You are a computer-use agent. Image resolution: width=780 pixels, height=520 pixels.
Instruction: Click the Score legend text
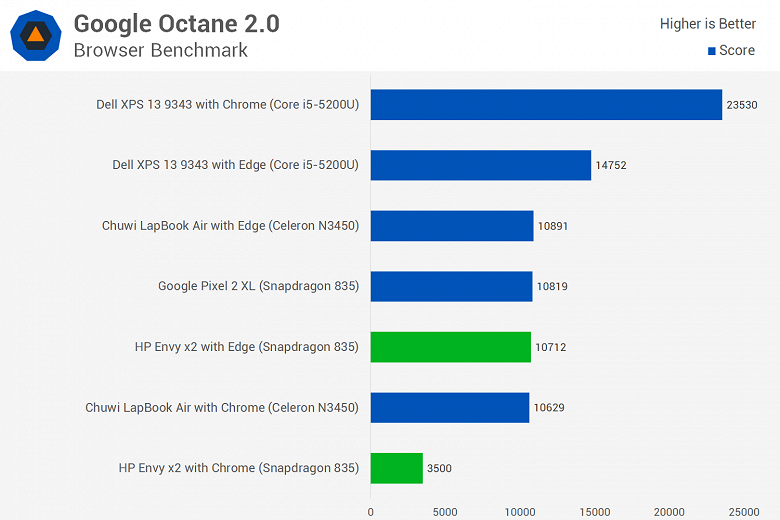pyautogui.click(x=737, y=50)
